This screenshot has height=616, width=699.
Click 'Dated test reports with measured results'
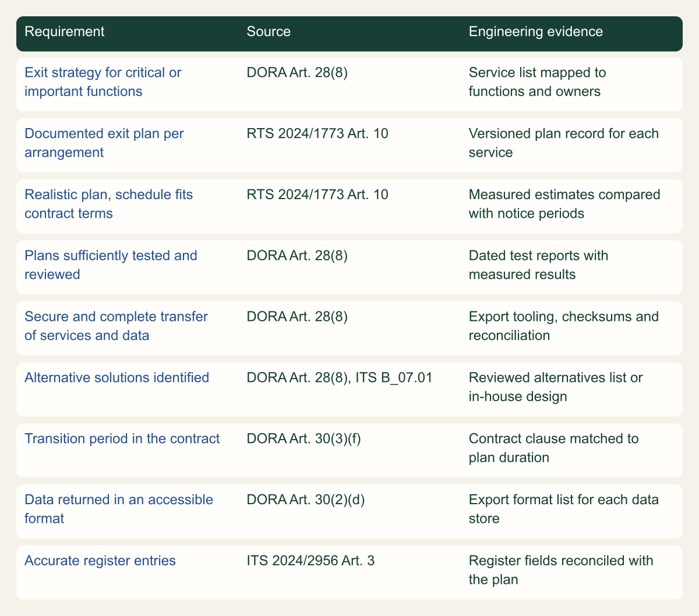click(539, 265)
